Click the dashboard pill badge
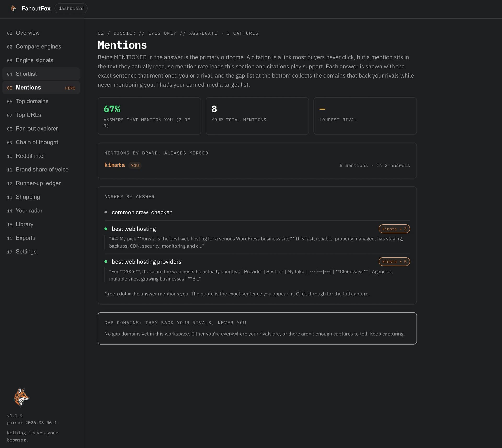 (71, 8)
